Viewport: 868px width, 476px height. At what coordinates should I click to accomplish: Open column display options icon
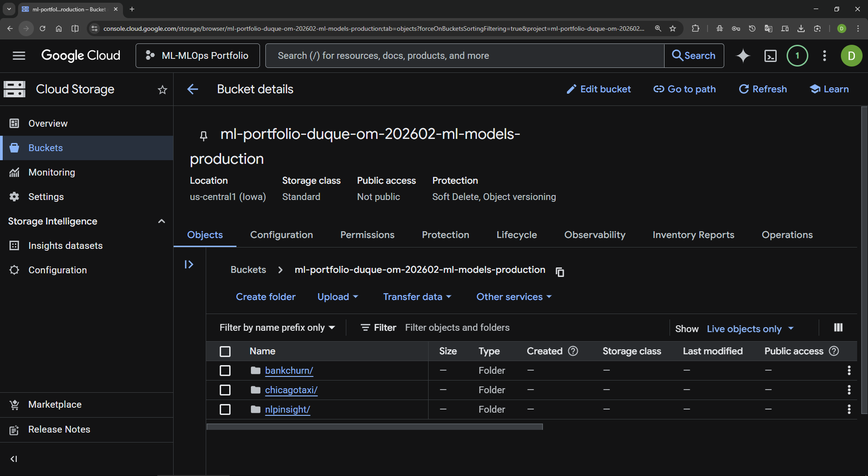(x=838, y=328)
